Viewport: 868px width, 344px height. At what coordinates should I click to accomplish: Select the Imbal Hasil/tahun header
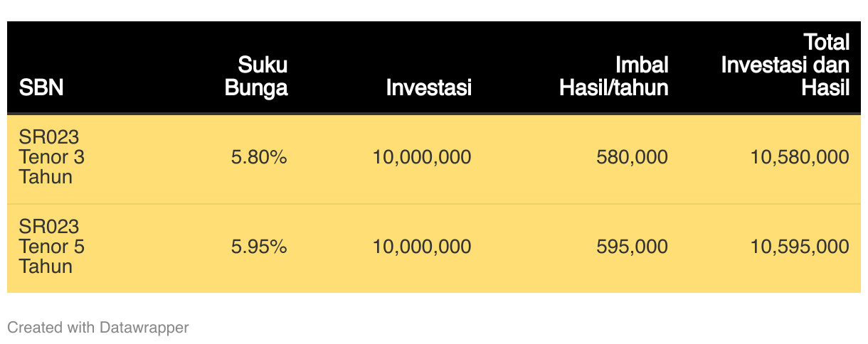click(614, 77)
